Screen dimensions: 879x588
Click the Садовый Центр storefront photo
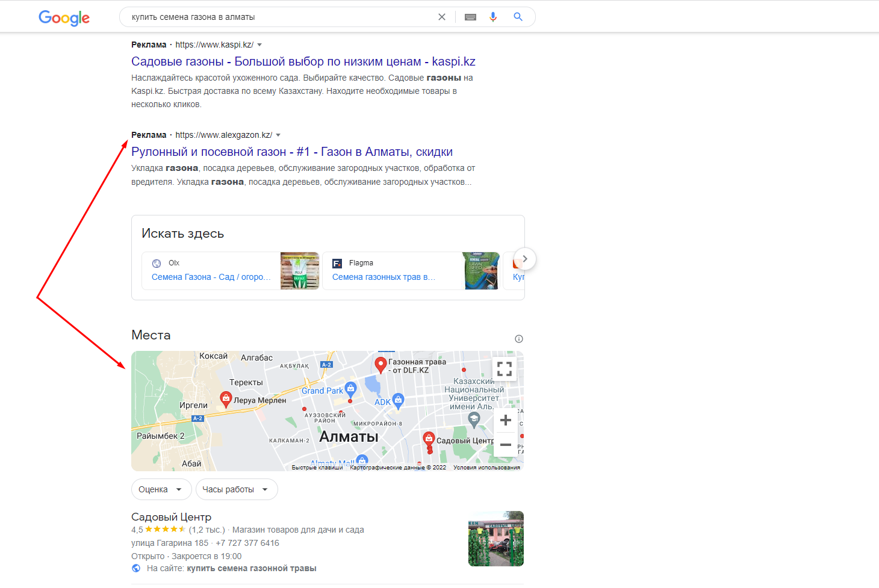pyautogui.click(x=496, y=539)
